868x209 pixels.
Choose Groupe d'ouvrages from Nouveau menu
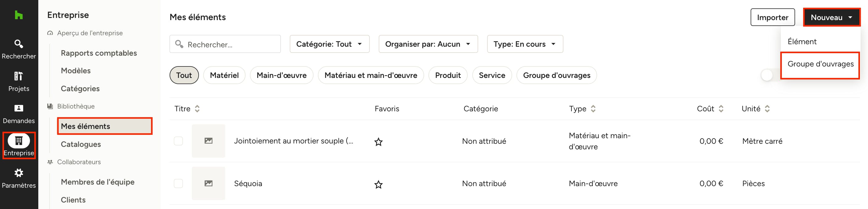click(820, 64)
